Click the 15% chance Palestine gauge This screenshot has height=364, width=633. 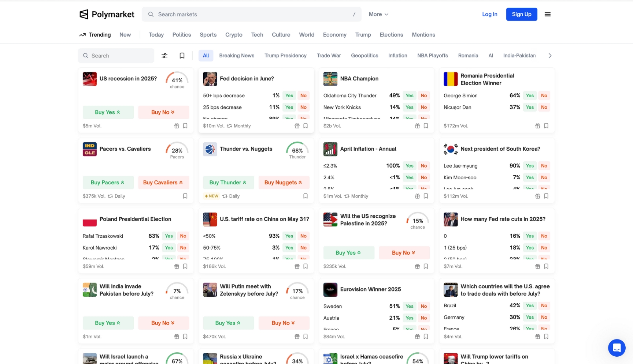coord(418,221)
